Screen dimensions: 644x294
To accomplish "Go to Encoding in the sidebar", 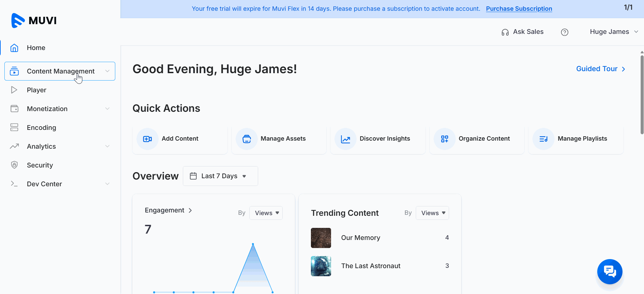I will (x=41, y=128).
